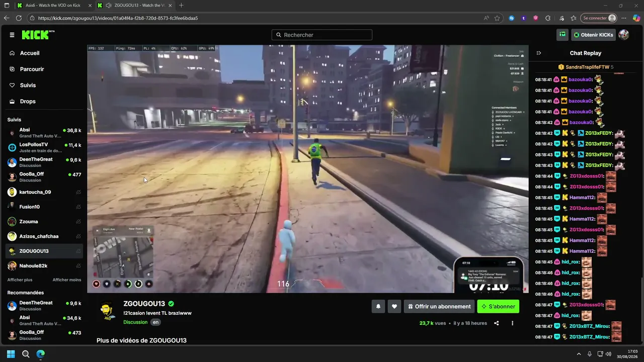Open Zzouma channel in sidebar

[x=44, y=221]
